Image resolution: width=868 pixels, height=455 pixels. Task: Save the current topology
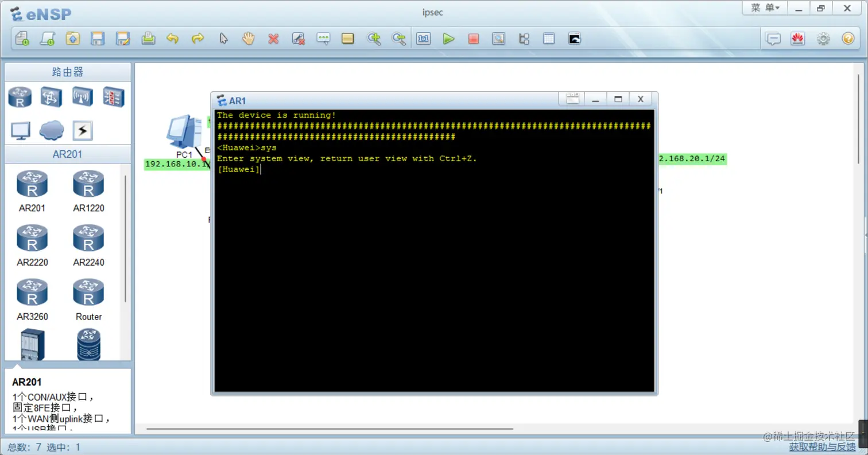coord(98,38)
